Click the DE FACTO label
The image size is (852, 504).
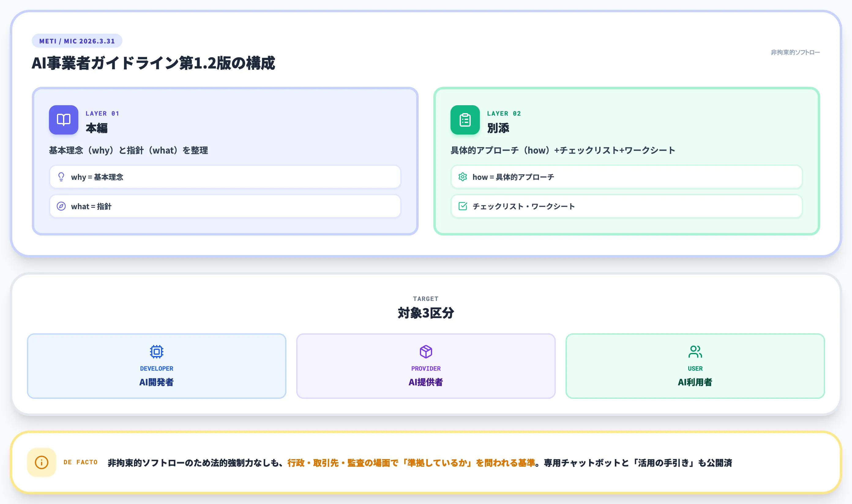point(80,462)
